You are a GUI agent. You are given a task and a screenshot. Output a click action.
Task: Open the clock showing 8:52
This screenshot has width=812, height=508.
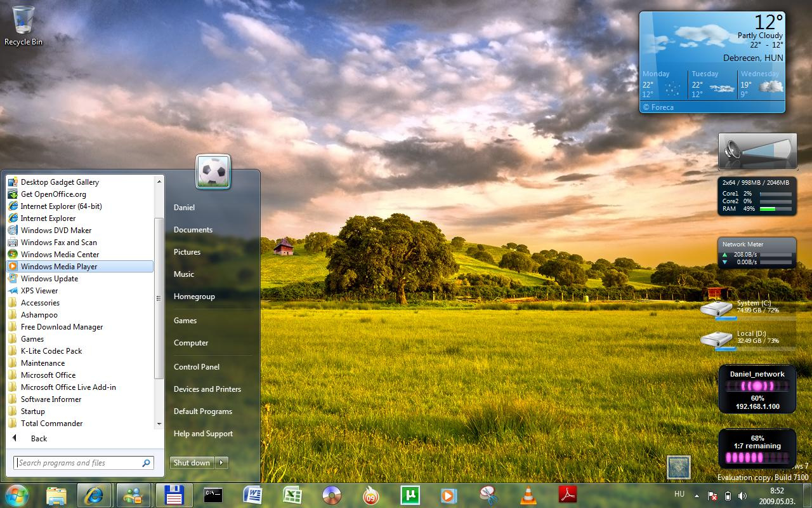point(776,495)
